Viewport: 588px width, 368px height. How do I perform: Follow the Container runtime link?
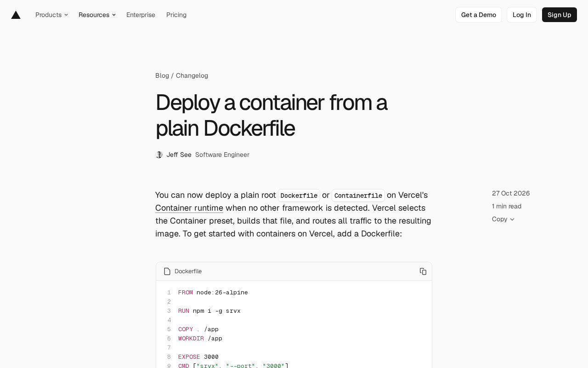[189, 208]
